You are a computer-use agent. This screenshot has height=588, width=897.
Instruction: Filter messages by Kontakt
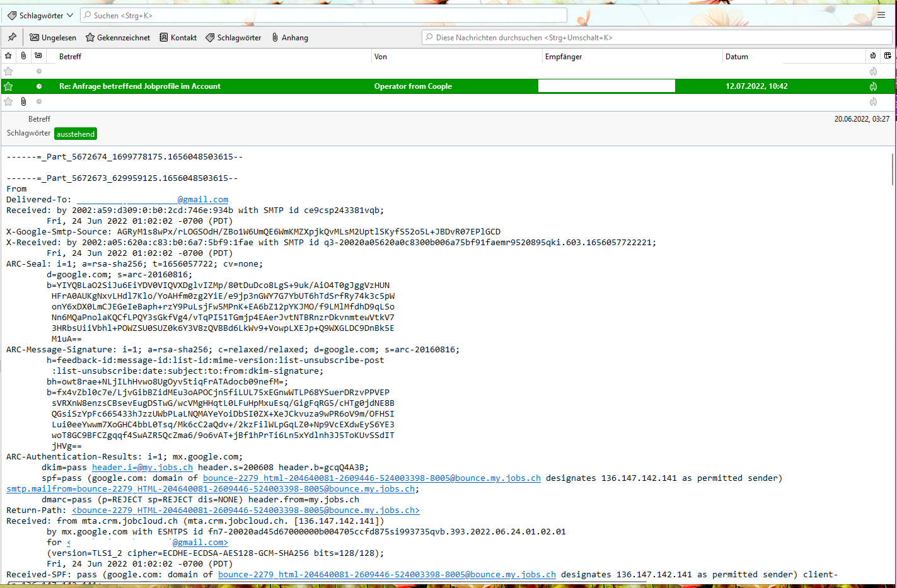point(178,38)
